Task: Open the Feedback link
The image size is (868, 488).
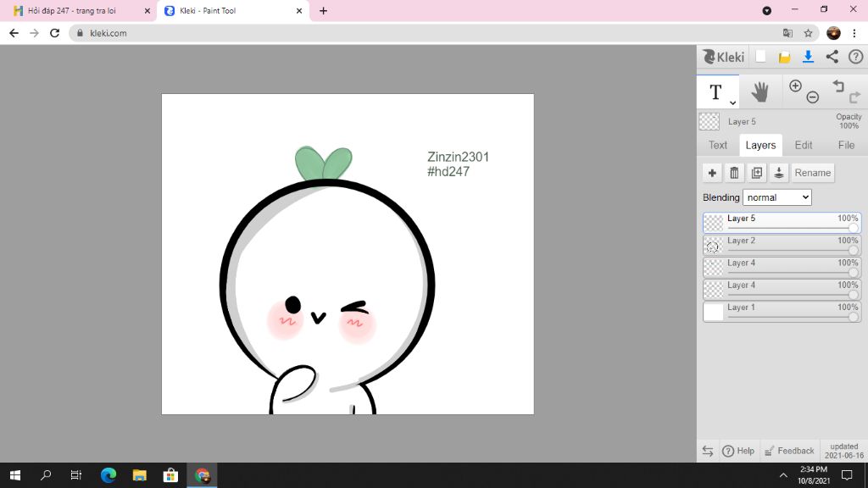Action: [789, 451]
